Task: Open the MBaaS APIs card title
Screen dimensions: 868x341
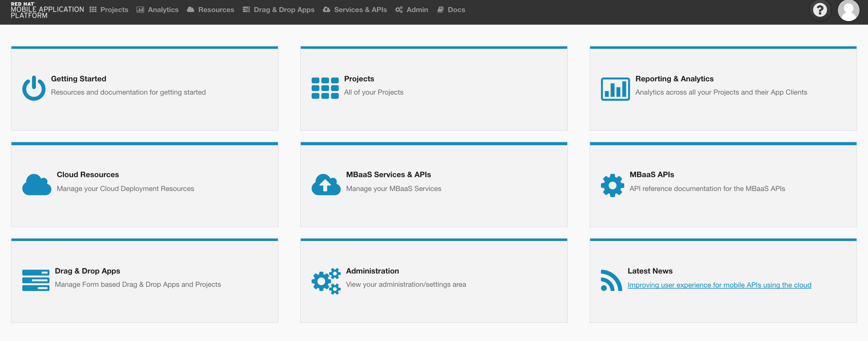Action: 651,174
